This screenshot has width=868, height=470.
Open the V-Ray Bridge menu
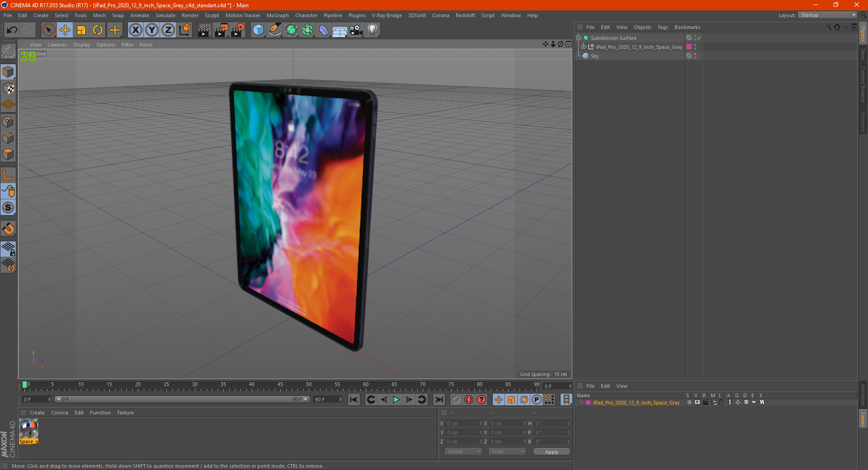[387, 15]
